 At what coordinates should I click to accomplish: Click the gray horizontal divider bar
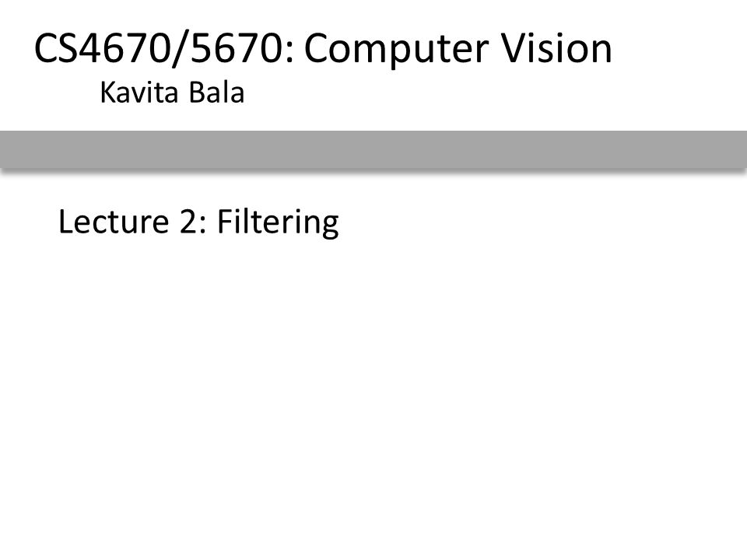pos(373,149)
